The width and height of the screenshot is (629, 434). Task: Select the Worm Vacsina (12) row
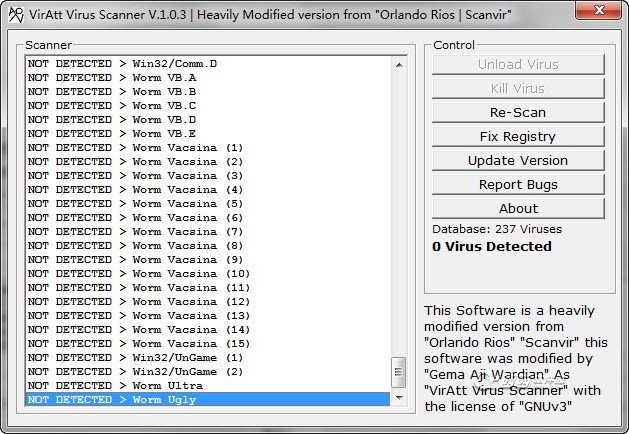208,302
